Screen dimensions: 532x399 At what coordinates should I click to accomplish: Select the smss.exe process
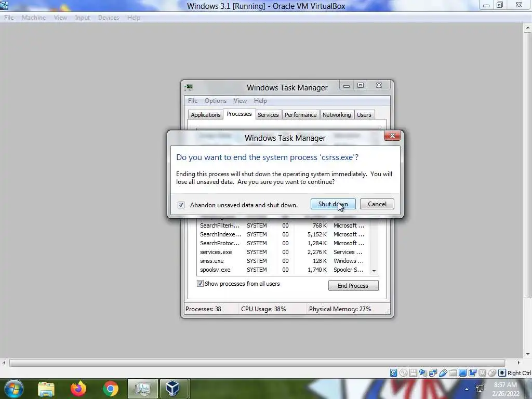tap(283, 261)
